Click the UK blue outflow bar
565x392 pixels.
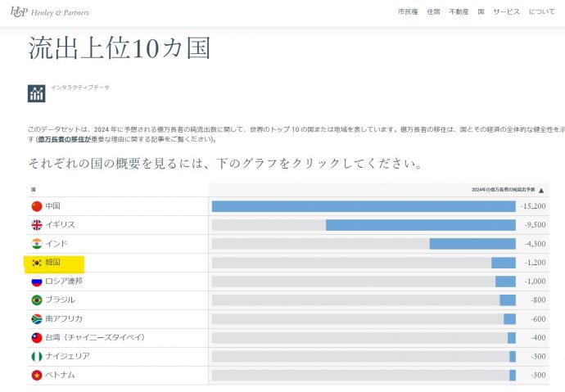(x=421, y=225)
